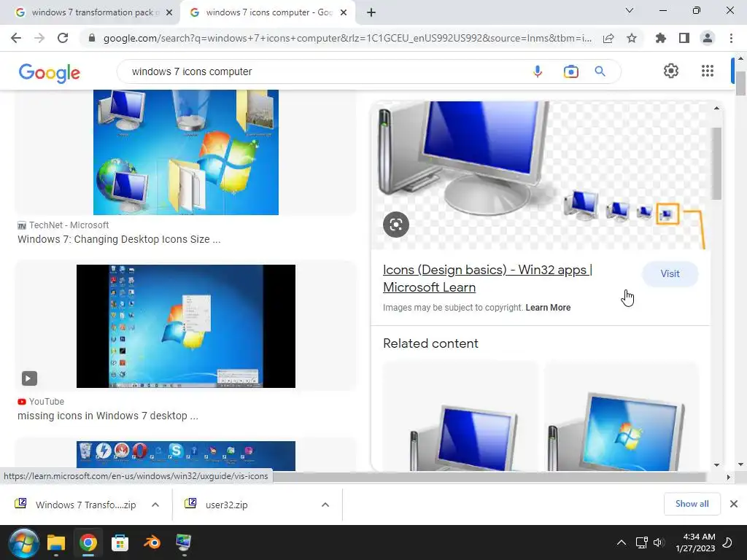Click the Google logo
This screenshot has height=560, width=747.
(49, 73)
